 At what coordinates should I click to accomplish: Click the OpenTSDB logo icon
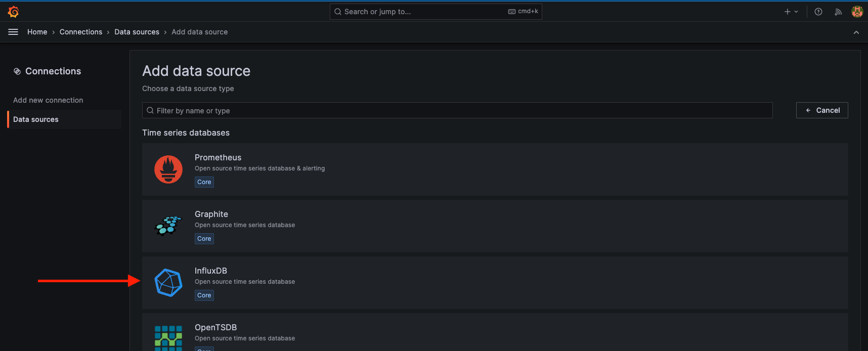pos(168,338)
